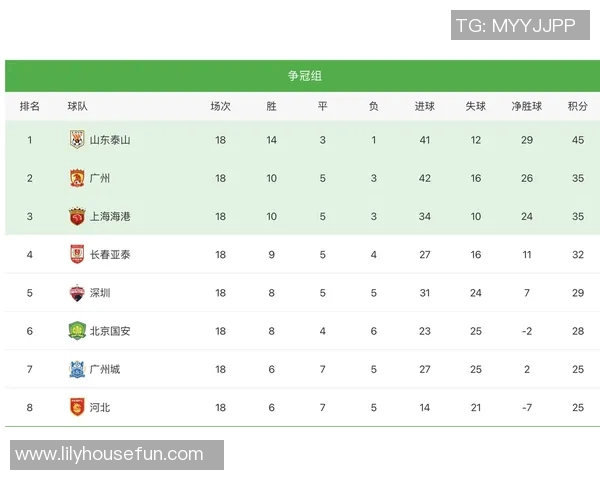Click the 积分 points column header
600x480 pixels.
point(577,106)
